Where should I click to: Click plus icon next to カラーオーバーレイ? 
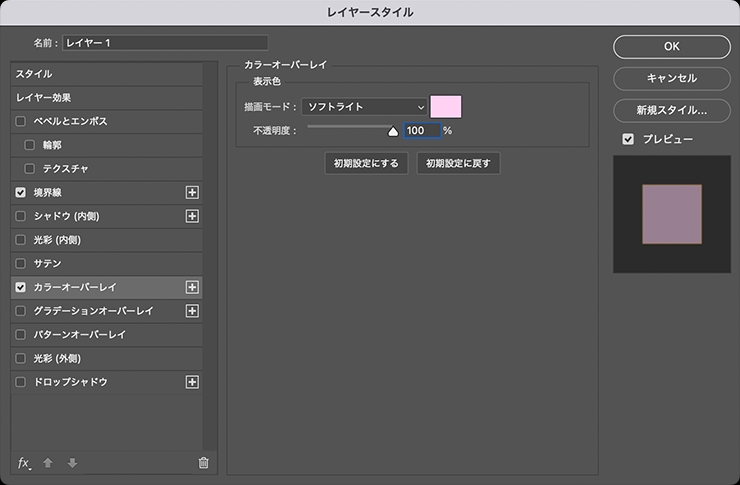tap(192, 287)
